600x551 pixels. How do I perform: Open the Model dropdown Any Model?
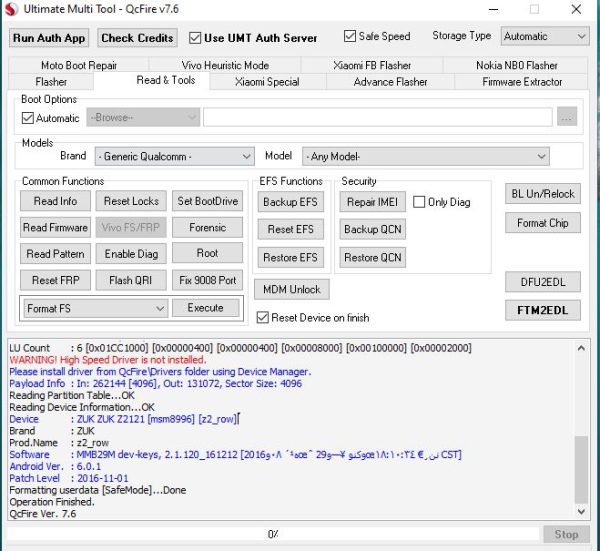pyautogui.click(x=426, y=156)
